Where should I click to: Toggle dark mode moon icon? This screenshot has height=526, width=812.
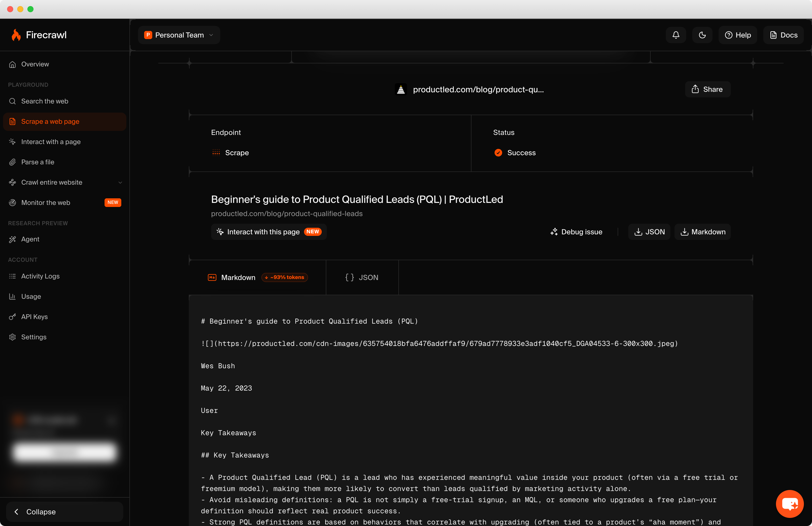tap(702, 35)
